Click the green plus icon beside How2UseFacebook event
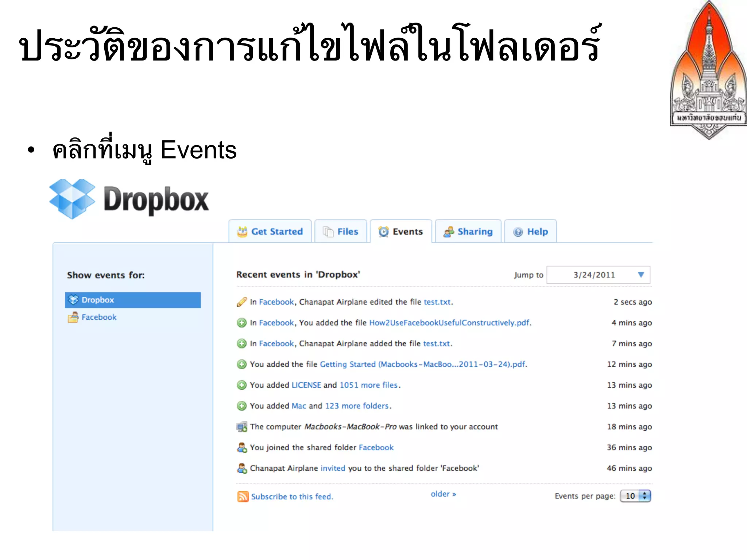747x560 pixels. pyautogui.click(x=241, y=323)
